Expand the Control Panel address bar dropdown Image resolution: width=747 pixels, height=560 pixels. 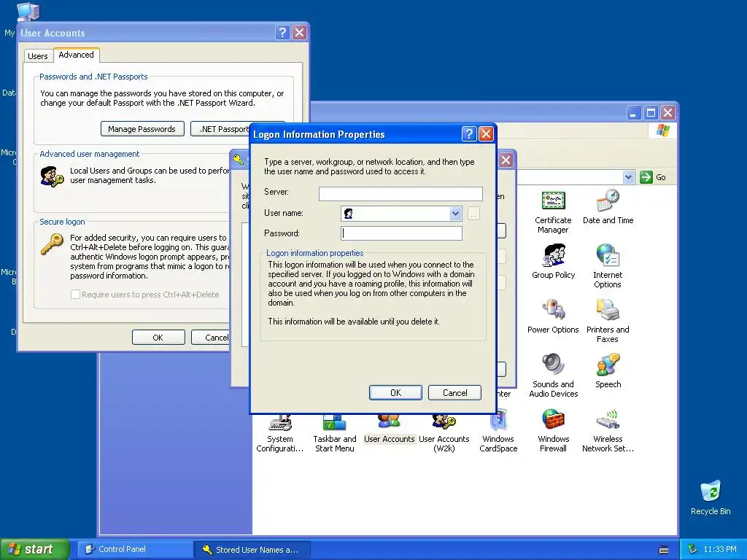(x=628, y=177)
